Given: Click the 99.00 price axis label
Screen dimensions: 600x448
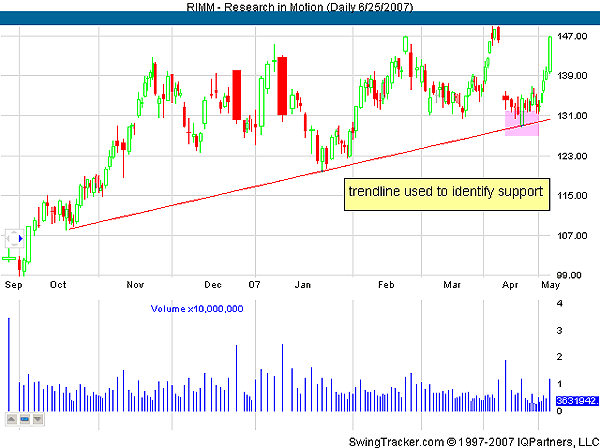Looking at the screenshot, I should pyautogui.click(x=569, y=275).
